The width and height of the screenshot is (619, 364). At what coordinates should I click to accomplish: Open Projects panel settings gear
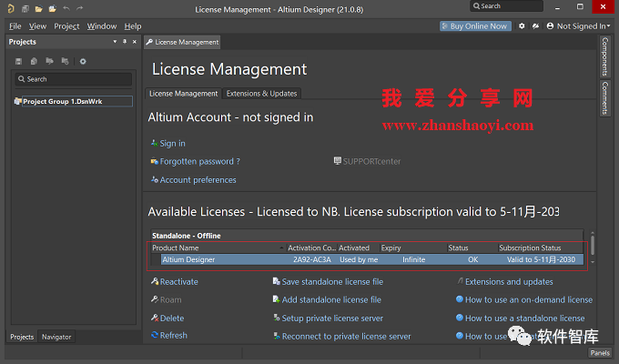(83, 61)
